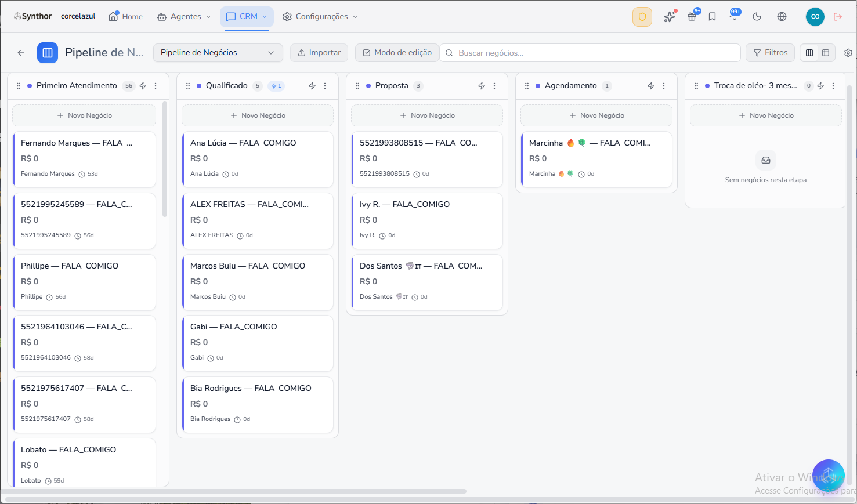Click automation bolt in Primeiro Atendimento column
857x504 pixels.
143,86
